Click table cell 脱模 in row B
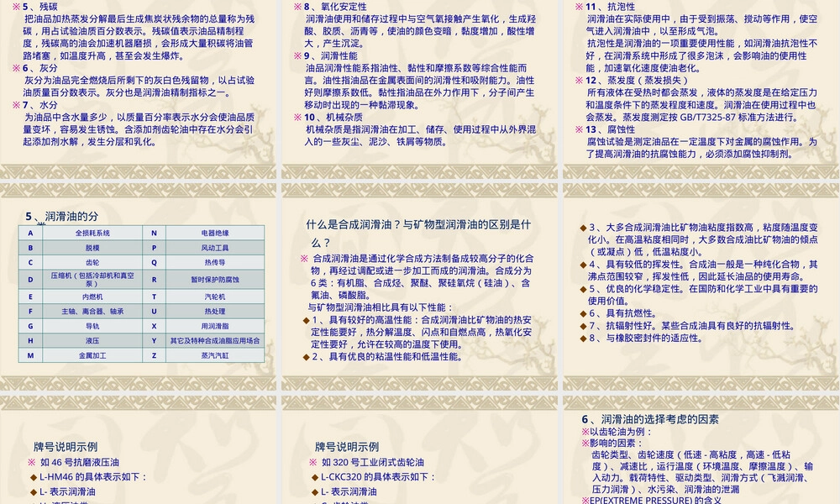The height and width of the screenshot is (504, 840). click(92, 248)
